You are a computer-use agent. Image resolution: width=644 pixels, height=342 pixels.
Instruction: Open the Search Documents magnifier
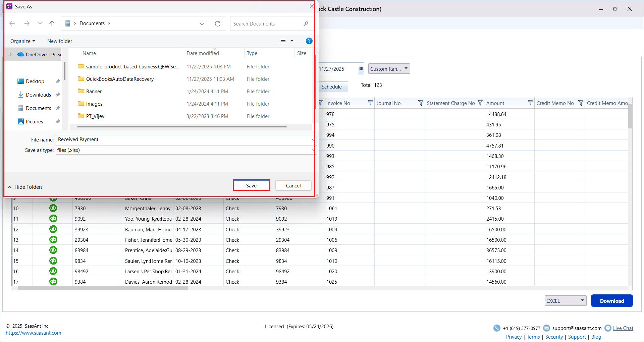point(306,23)
